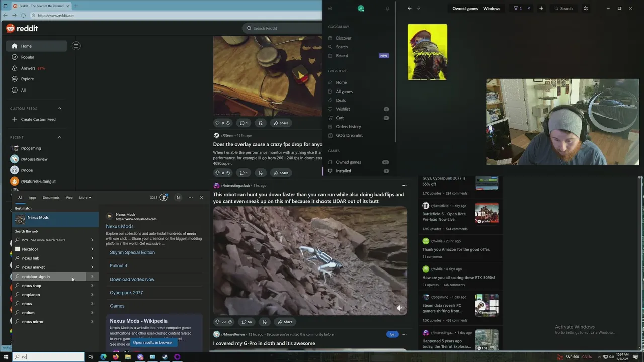Viewport: 644px width, 362px height.
Task: Join r/MouseReview community
Action: [392, 334]
